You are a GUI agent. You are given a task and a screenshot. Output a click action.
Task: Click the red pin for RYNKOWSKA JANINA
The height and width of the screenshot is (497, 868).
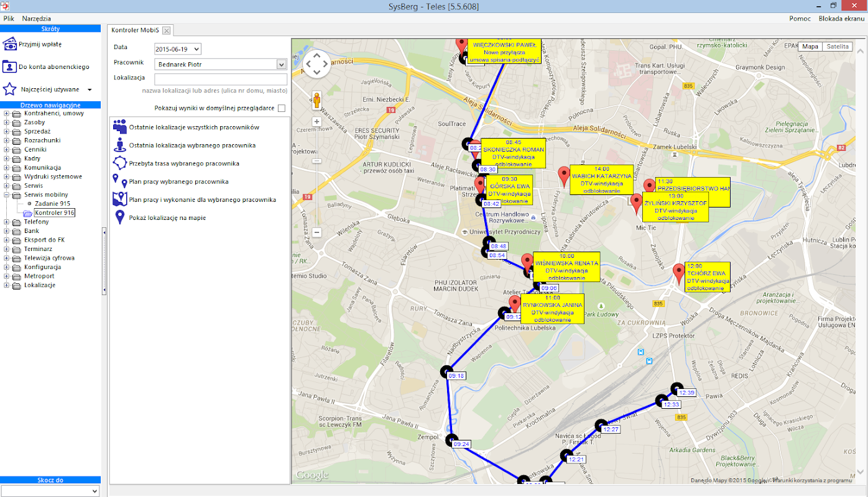[514, 304]
